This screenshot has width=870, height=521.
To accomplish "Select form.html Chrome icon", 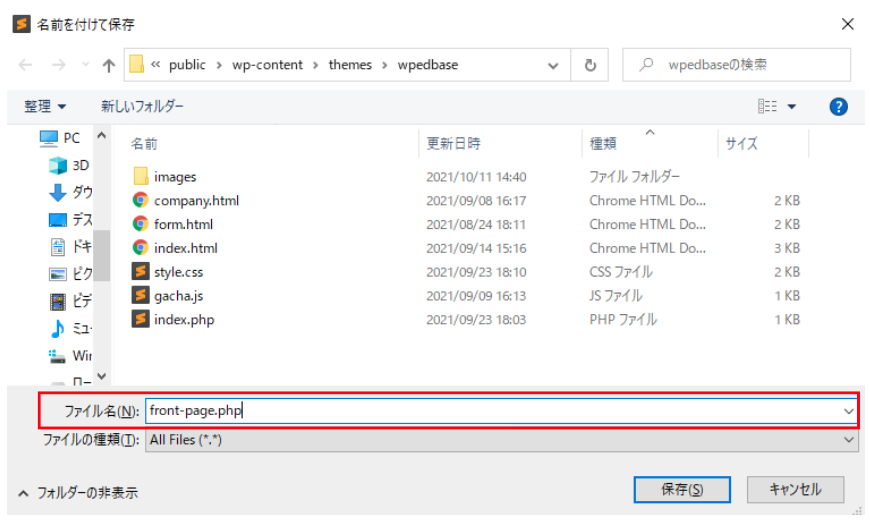I will point(140,224).
